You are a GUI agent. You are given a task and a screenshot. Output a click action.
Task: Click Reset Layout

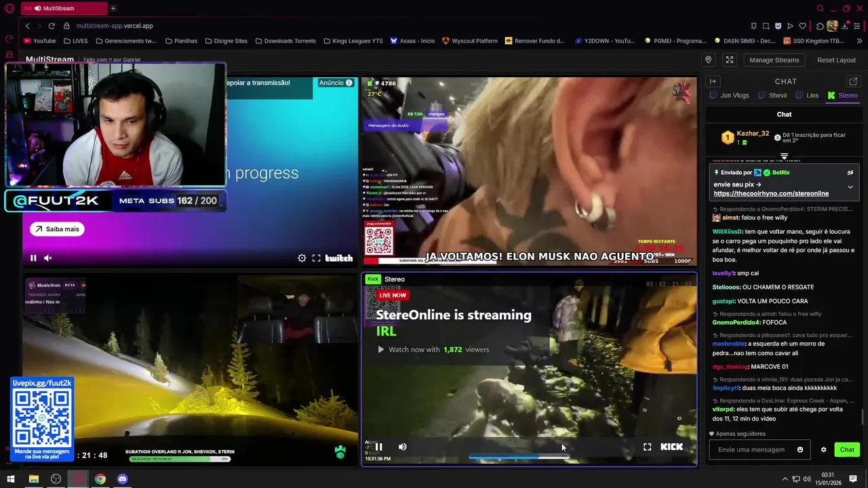coord(836,60)
